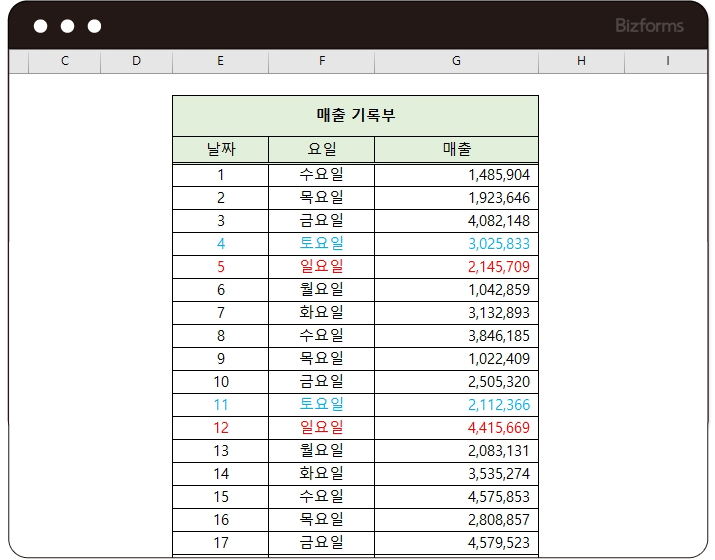This screenshot has height=560, width=715.
Task: Select 화요일 in row 7
Action: (321, 313)
